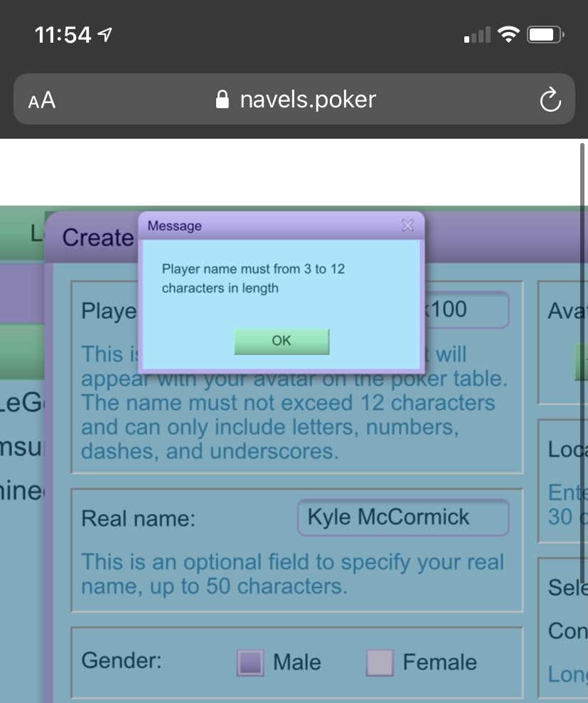588x703 pixels.
Task: Check the Female gender checkbox
Action: point(380,662)
